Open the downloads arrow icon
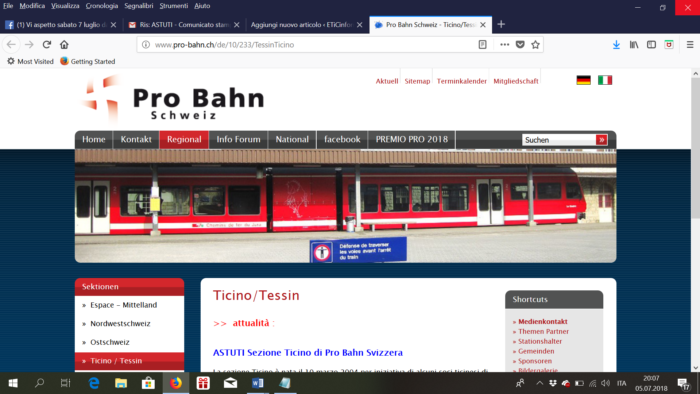Viewport: 700px width, 394px height. pyautogui.click(x=616, y=45)
